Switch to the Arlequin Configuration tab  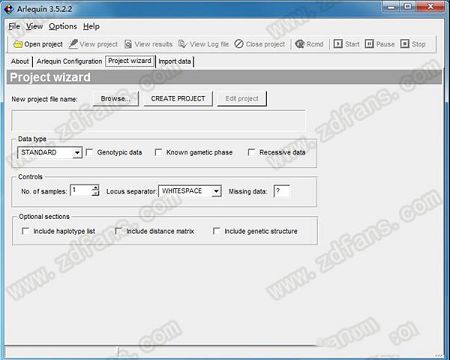coord(69,61)
